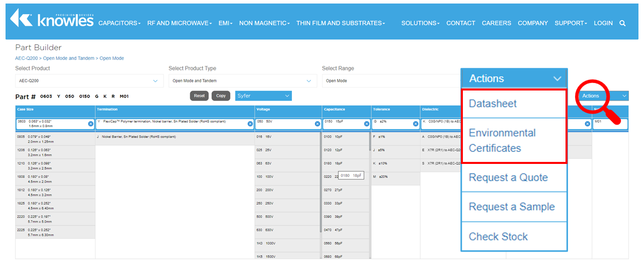Viewport: 644px width, 266px height.
Task: Select Check Stock action
Action: [514, 236]
